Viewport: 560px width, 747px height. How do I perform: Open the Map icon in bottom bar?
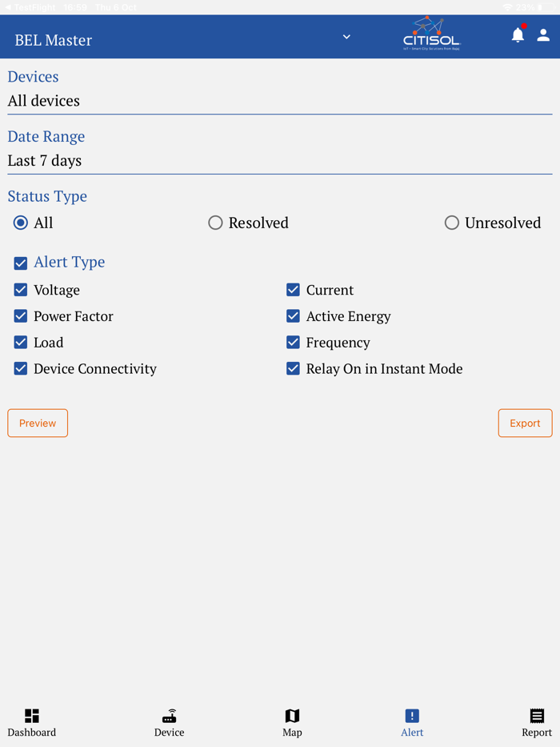pos(292,716)
